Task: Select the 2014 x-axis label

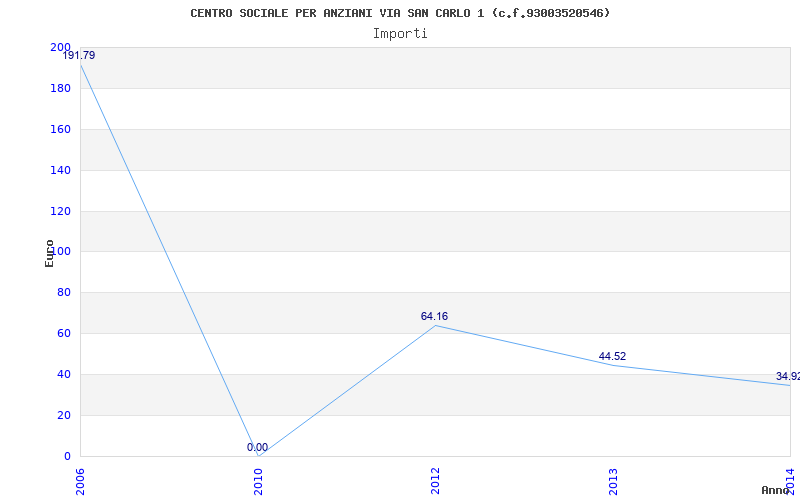Action: coord(790,482)
